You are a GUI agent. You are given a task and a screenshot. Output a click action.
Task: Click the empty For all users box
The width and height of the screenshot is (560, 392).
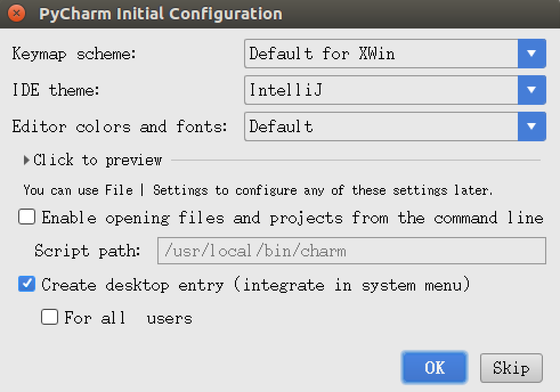click(x=50, y=317)
